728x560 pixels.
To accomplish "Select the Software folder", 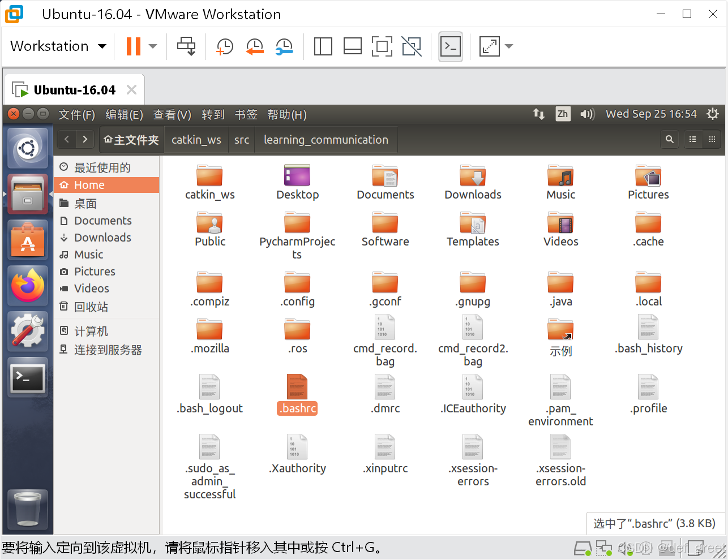I will coord(385,230).
